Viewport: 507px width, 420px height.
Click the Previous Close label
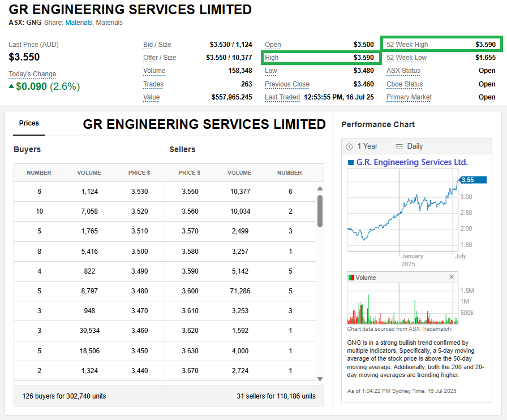(287, 84)
